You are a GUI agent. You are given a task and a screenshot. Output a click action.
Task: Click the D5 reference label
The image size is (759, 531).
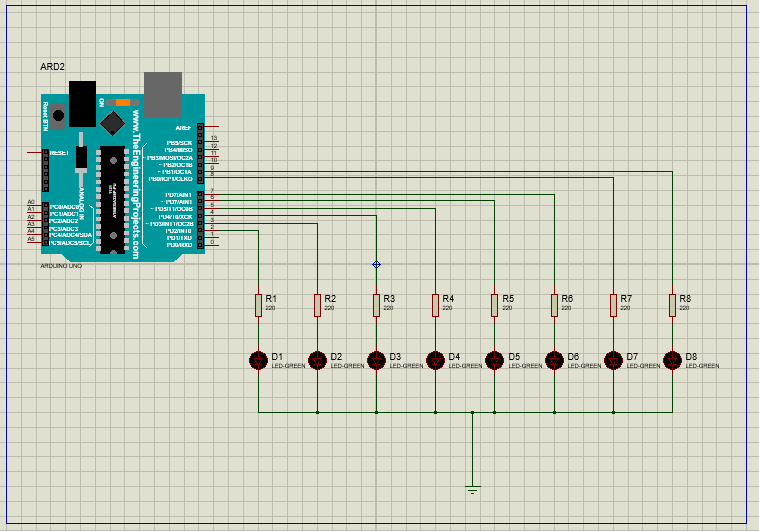point(514,357)
